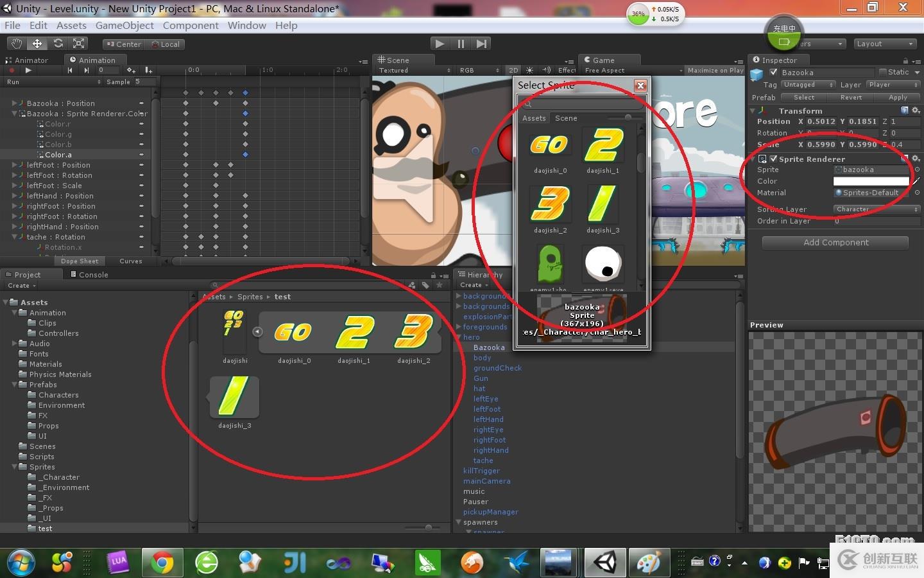Open the Textured draw mode dropdown

click(415, 71)
